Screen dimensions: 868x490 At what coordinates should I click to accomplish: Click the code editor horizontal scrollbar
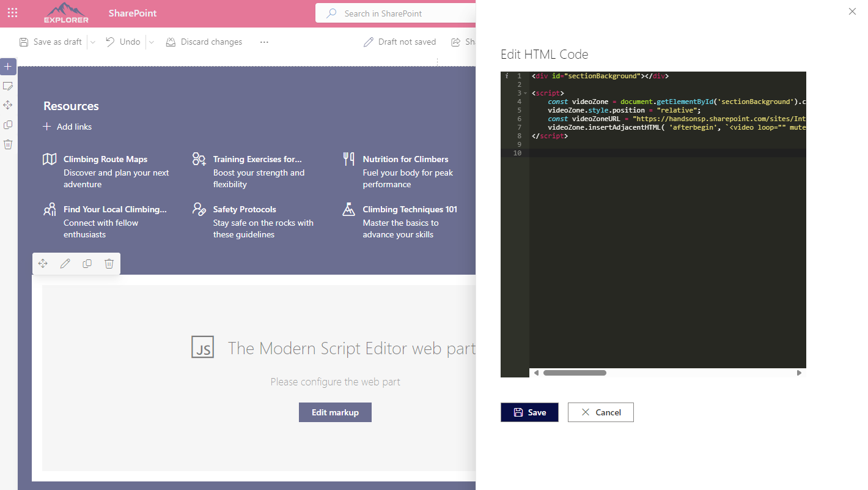point(575,373)
